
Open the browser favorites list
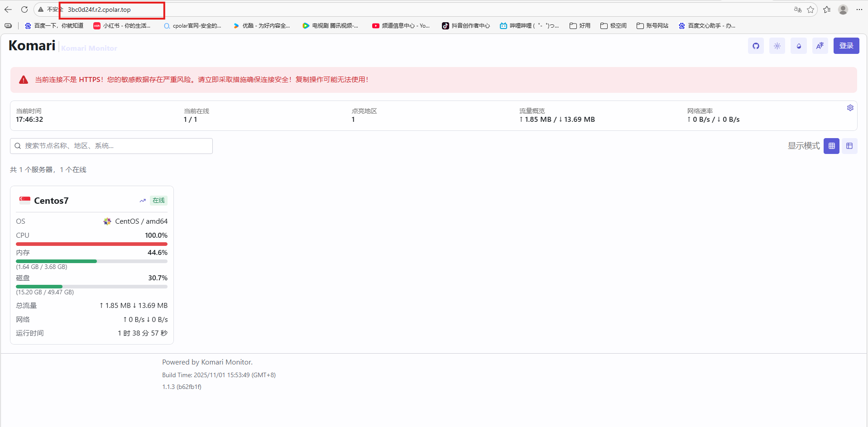coord(827,10)
